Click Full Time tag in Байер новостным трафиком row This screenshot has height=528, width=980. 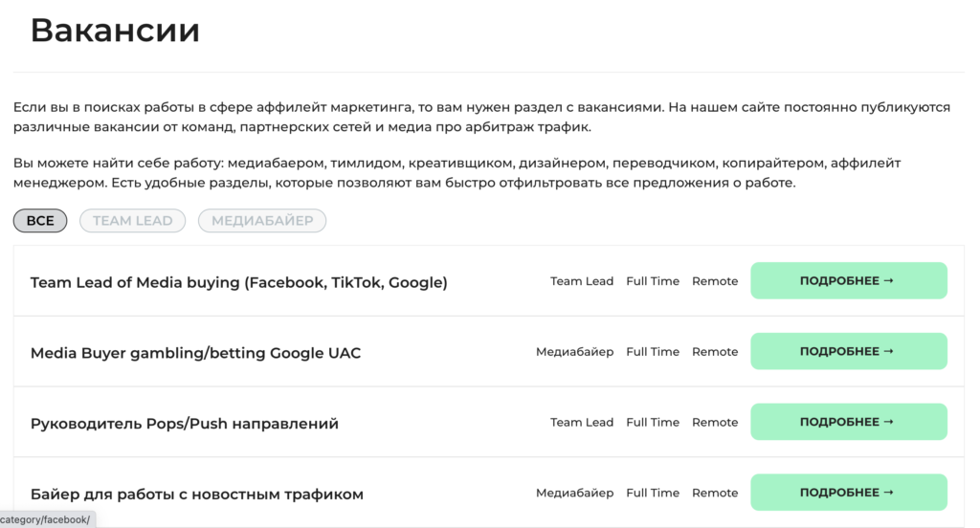point(653,493)
